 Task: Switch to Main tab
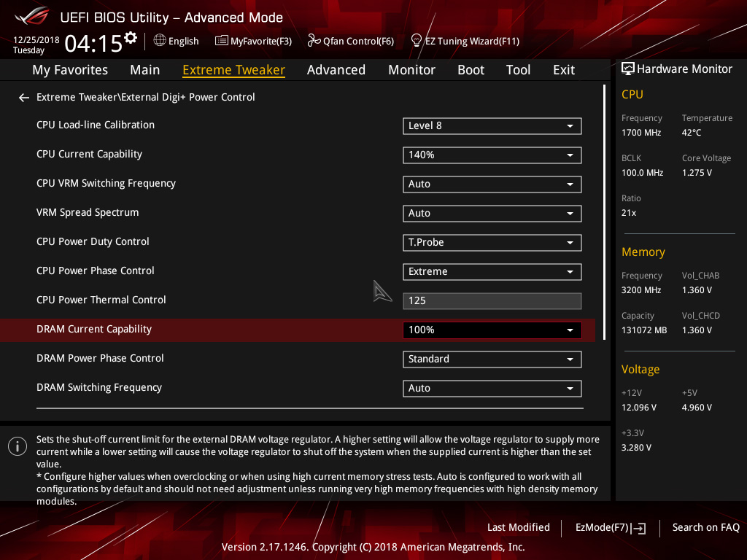tap(145, 70)
